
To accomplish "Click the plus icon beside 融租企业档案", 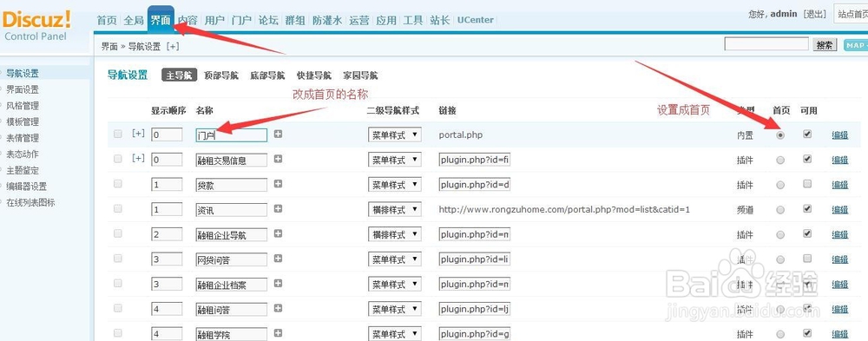I will click(x=278, y=284).
